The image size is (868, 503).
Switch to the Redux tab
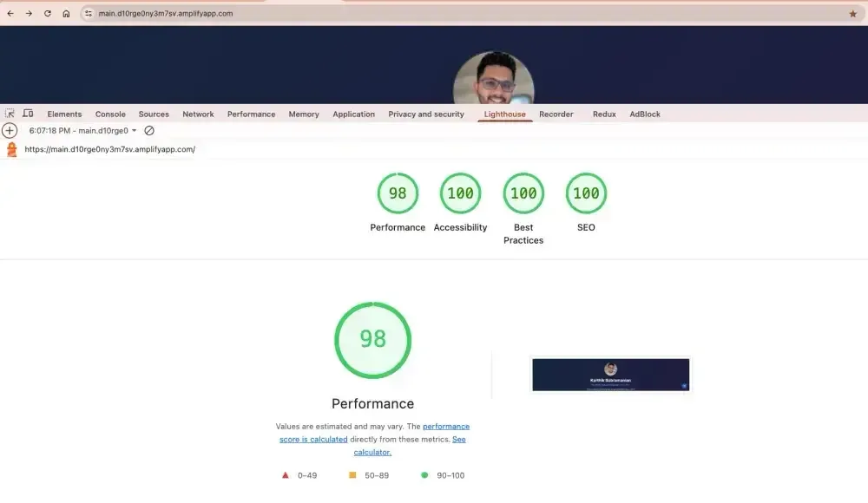click(604, 114)
